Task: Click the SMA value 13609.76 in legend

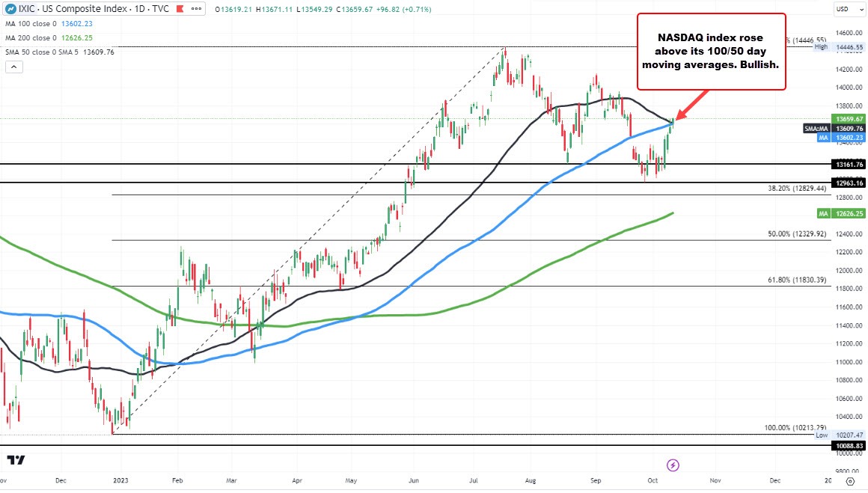Action: (99, 52)
